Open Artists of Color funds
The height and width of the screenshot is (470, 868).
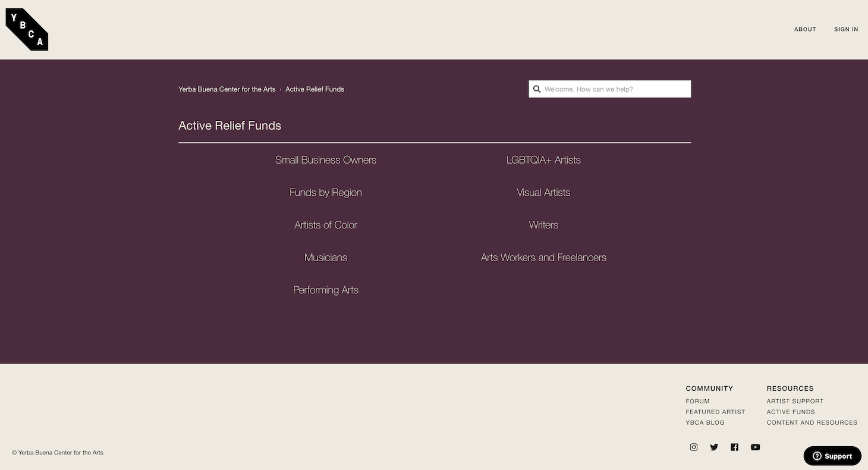point(326,225)
